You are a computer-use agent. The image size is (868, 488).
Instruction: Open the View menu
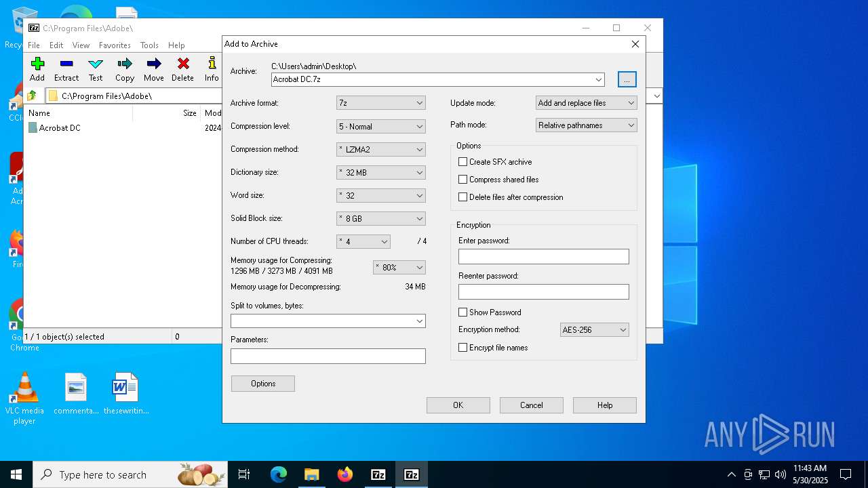81,45
